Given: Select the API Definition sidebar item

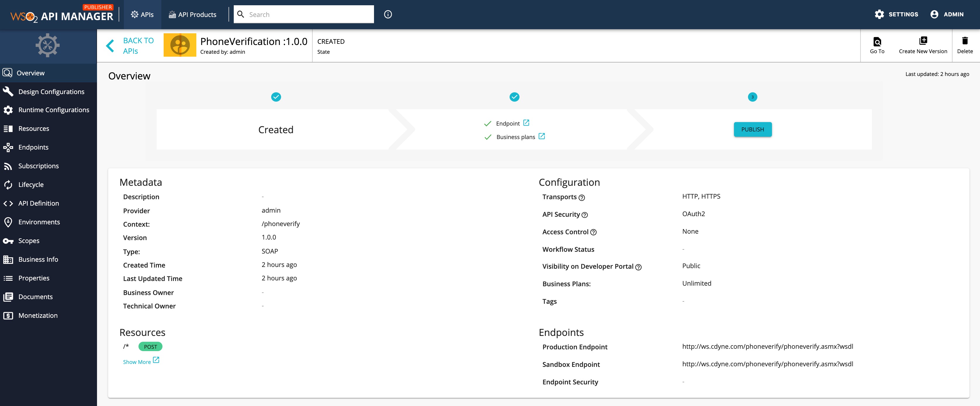Looking at the screenshot, I should (x=39, y=203).
